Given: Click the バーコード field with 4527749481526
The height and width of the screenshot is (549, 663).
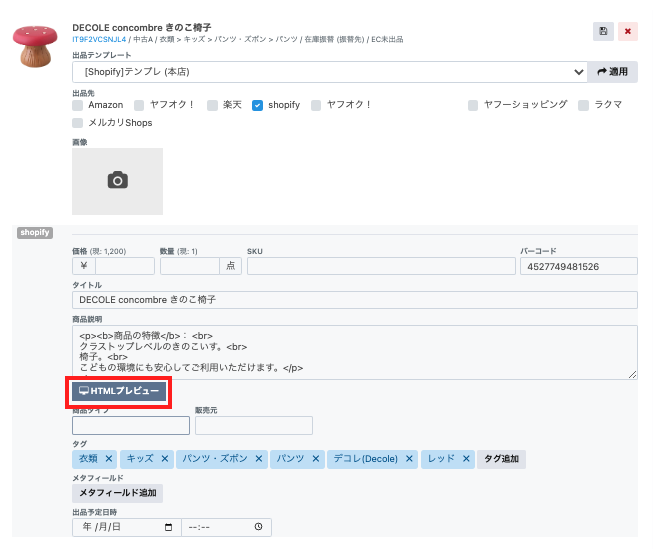Looking at the screenshot, I should tap(579, 266).
